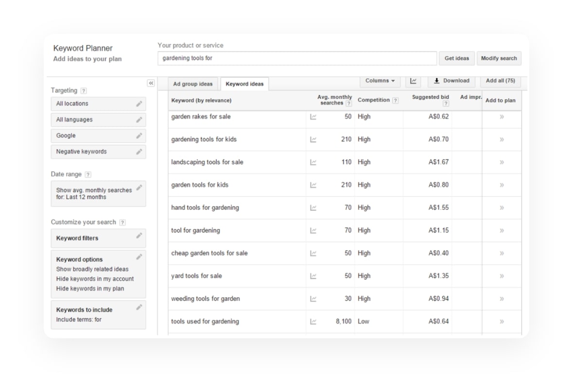Show trend chart for garden tools for kids
This screenshot has width=573, height=392.
click(x=313, y=185)
